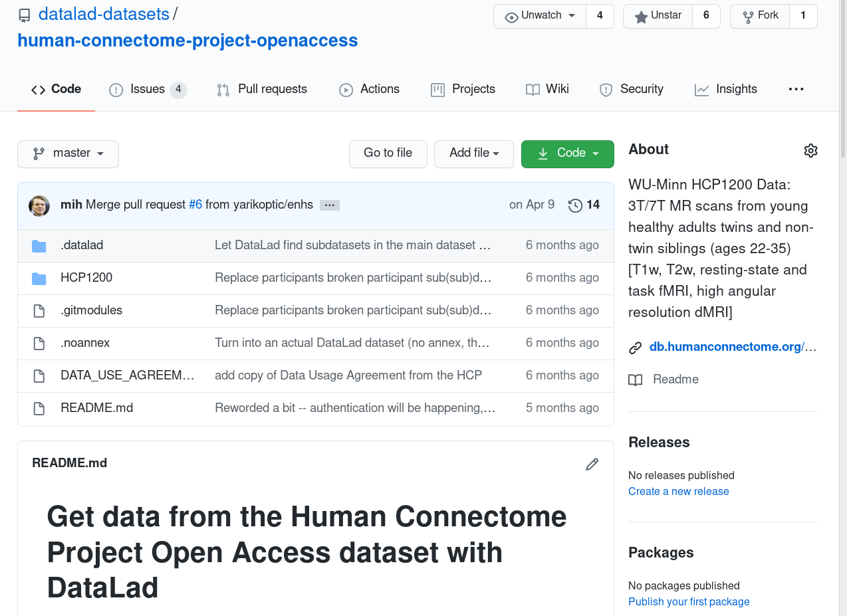Click the pencil icon to edit README.md
Screen dimensions: 847x616
point(592,464)
